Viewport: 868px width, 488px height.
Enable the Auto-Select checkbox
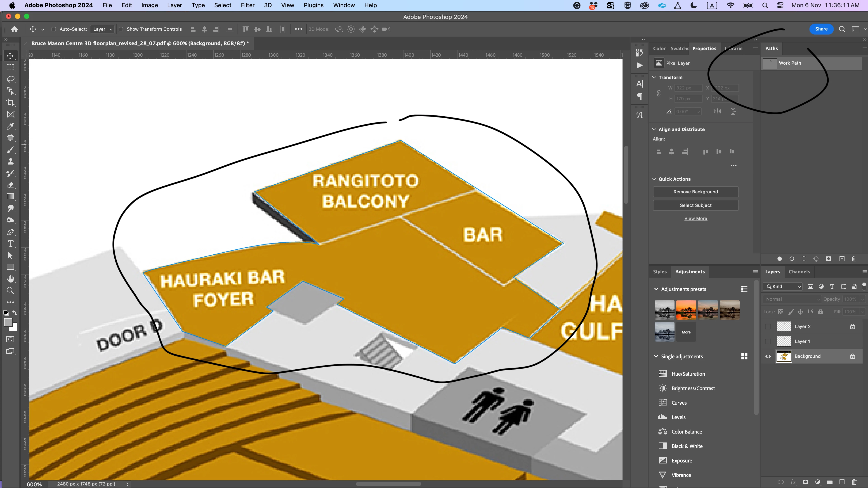[x=54, y=29]
